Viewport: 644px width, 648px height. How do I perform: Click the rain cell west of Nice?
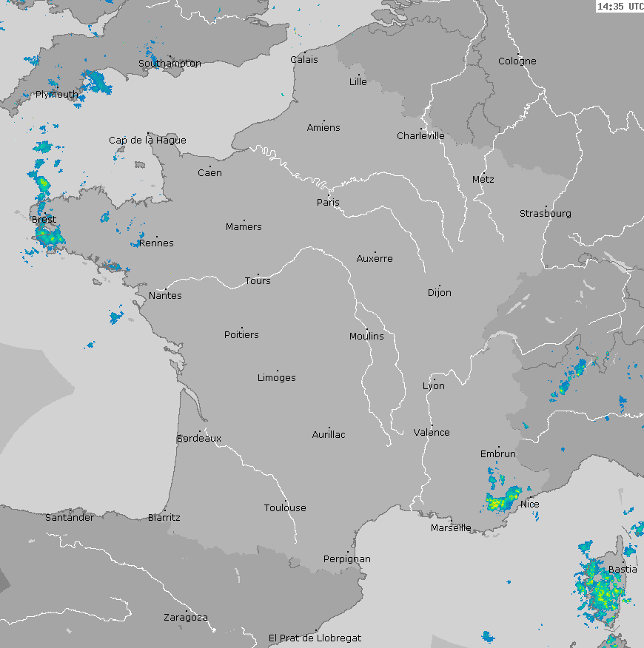(x=503, y=499)
